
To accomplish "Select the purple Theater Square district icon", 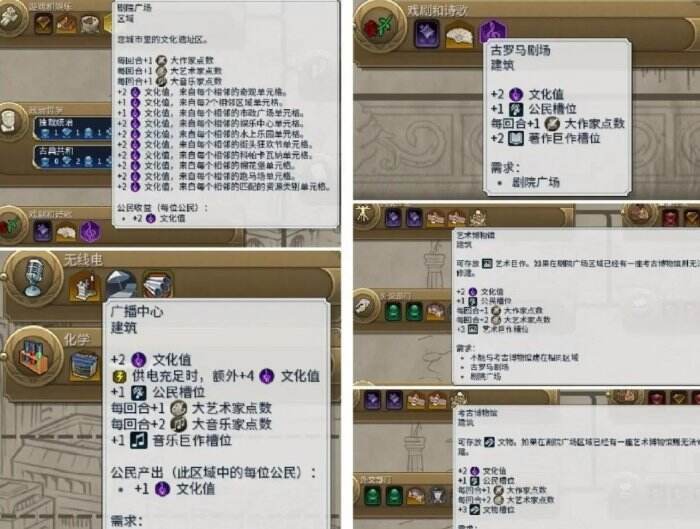I will point(91,231).
